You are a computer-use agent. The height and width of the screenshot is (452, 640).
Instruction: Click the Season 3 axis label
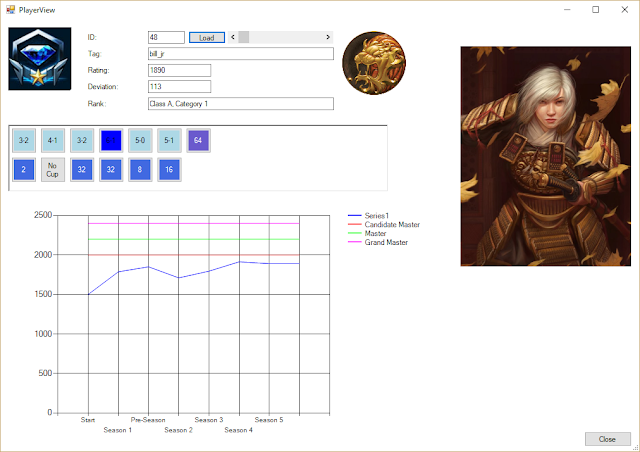point(209,420)
